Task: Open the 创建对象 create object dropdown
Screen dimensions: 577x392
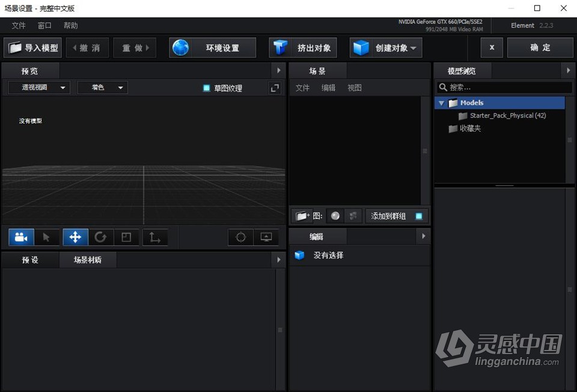Action: pyautogui.click(x=386, y=47)
